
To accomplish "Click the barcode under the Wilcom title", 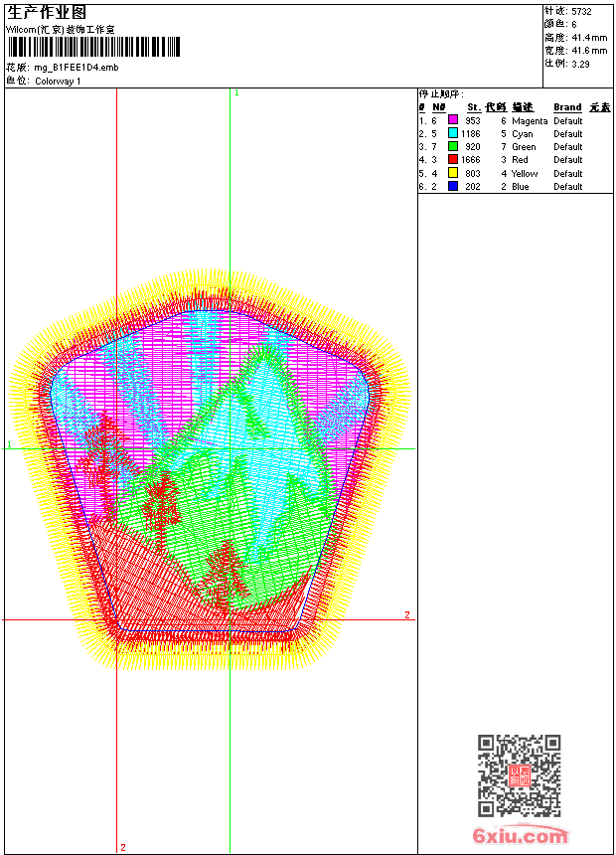I will [94, 47].
